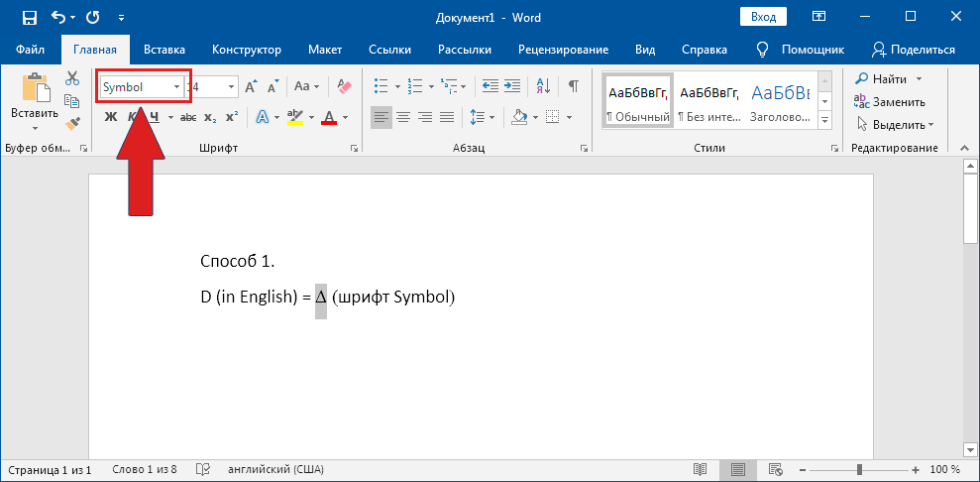Click the Save icon in the title bar

click(x=29, y=18)
